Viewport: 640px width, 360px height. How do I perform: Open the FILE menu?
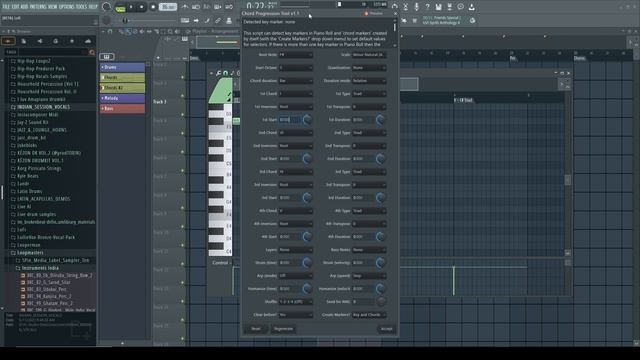[x=7, y=7]
